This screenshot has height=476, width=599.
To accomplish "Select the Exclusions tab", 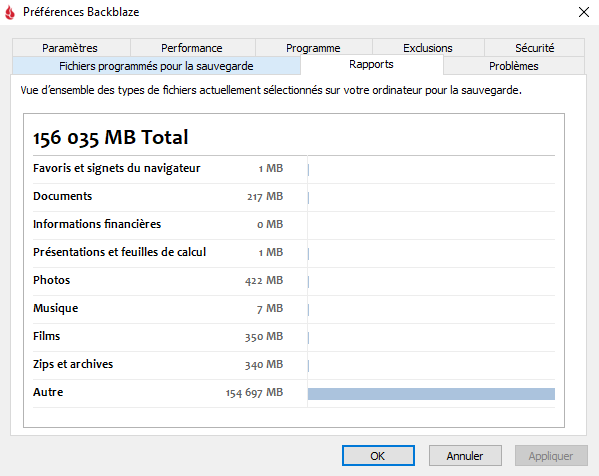I will click(428, 48).
